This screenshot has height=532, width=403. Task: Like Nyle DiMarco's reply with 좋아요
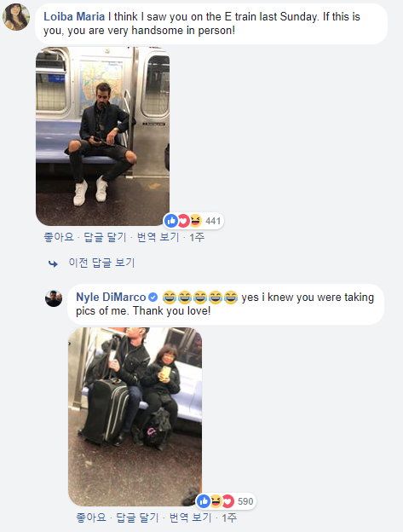[91, 518]
